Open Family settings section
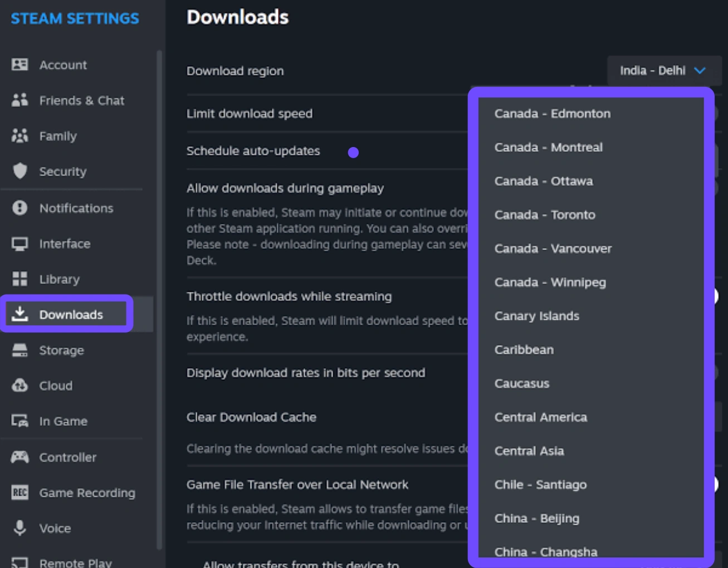The image size is (728, 568). [58, 136]
